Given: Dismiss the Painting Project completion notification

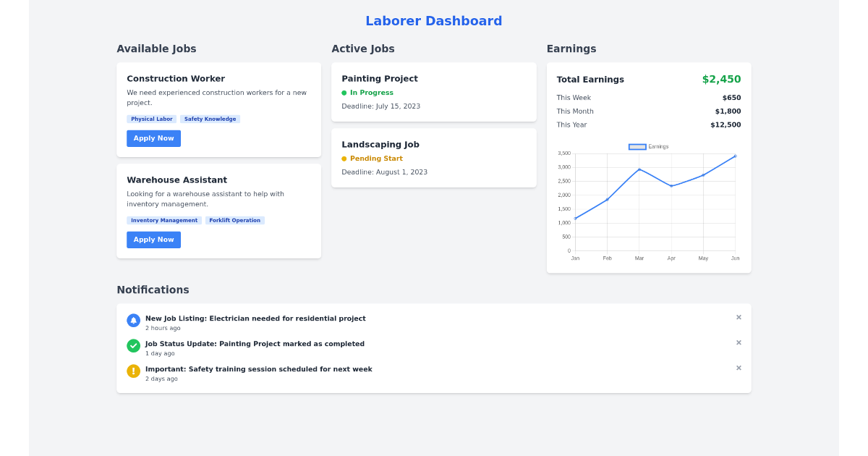Looking at the screenshot, I should point(739,342).
